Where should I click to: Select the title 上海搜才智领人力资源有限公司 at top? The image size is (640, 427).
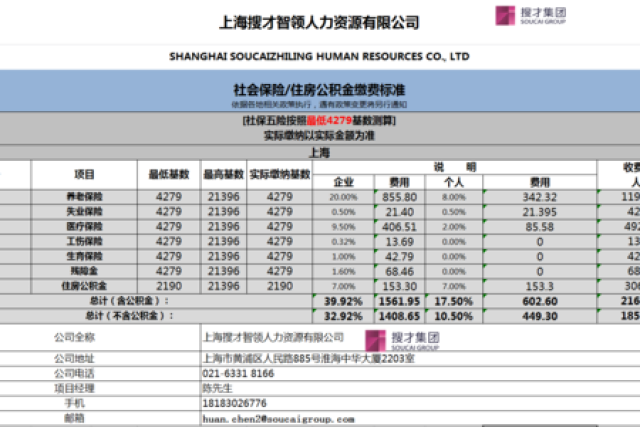coord(319,22)
